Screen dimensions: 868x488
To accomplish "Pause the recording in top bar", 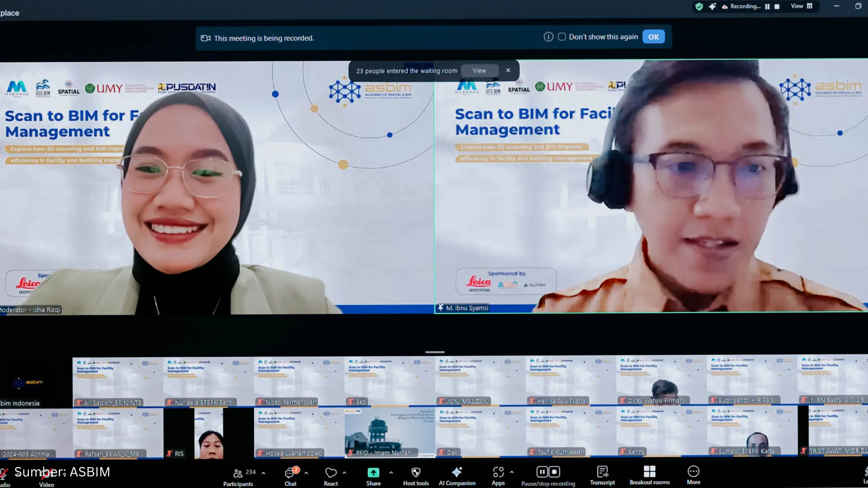I will pos(767,7).
